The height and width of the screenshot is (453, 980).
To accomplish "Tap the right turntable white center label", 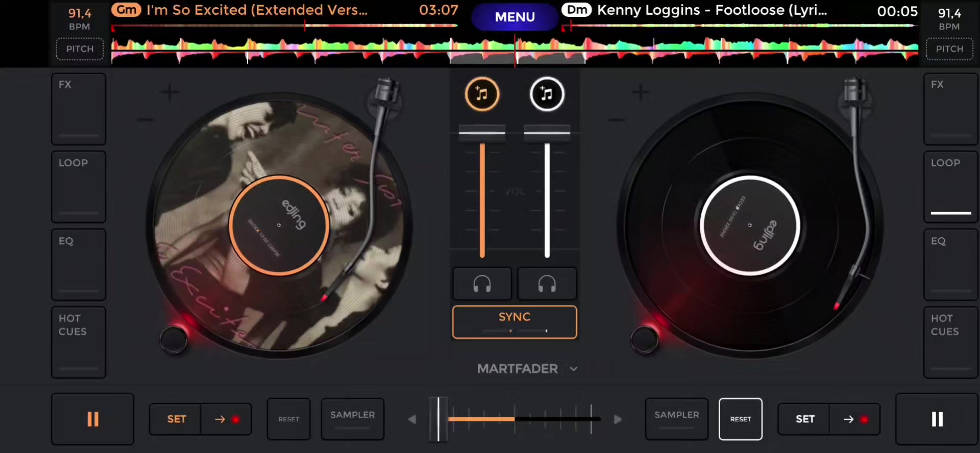I will tap(750, 225).
